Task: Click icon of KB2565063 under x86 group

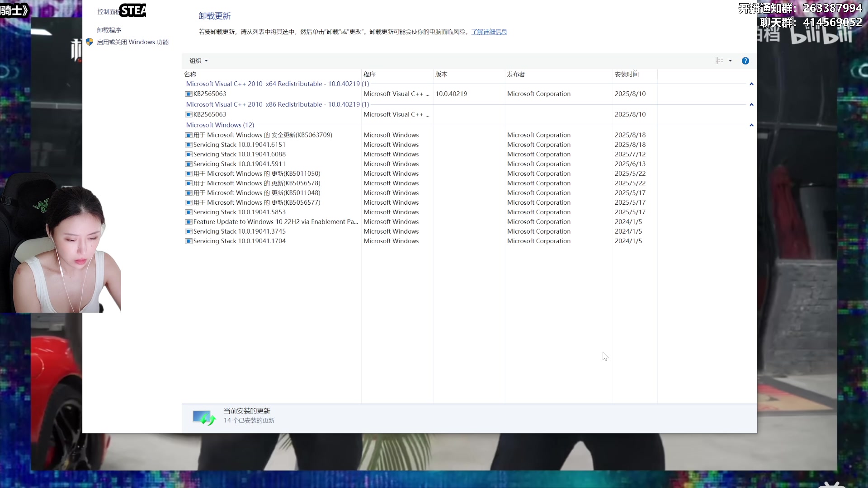Action: [189, 115]
